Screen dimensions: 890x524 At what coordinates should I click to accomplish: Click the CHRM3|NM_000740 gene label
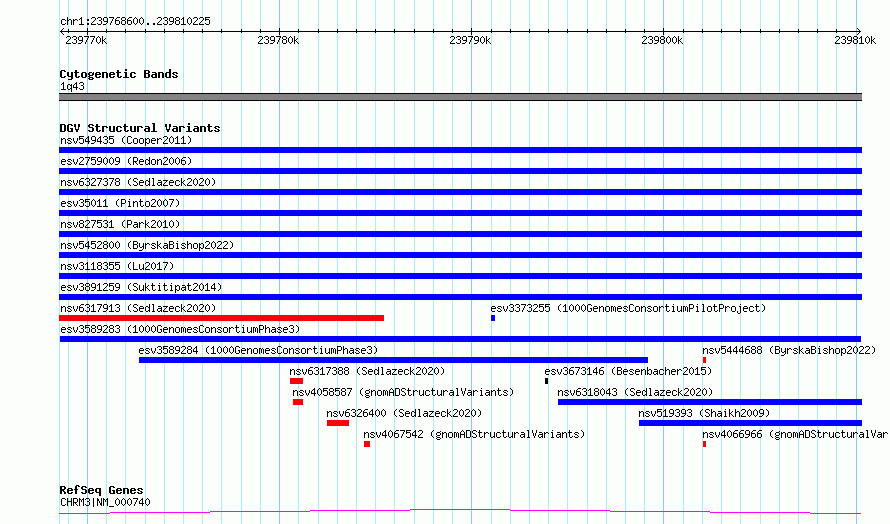tap(105, 502)
